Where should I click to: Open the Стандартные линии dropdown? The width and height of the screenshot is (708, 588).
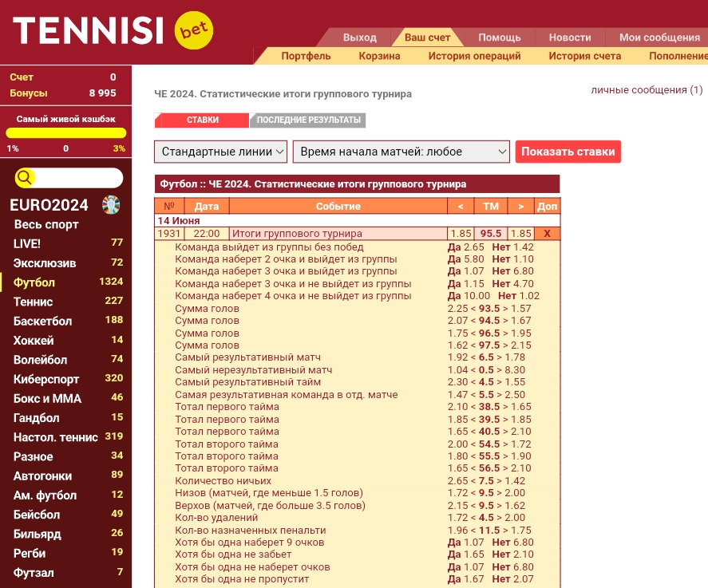coord(221,152)
